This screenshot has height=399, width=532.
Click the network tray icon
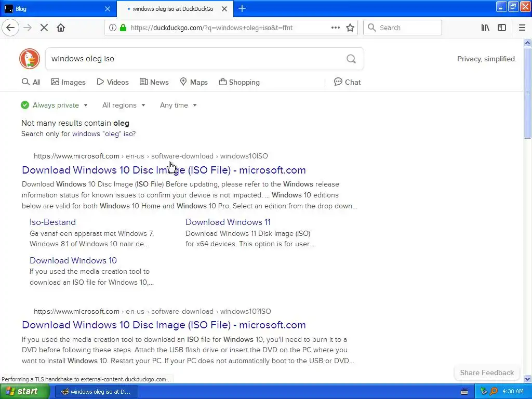coord(484,392)
